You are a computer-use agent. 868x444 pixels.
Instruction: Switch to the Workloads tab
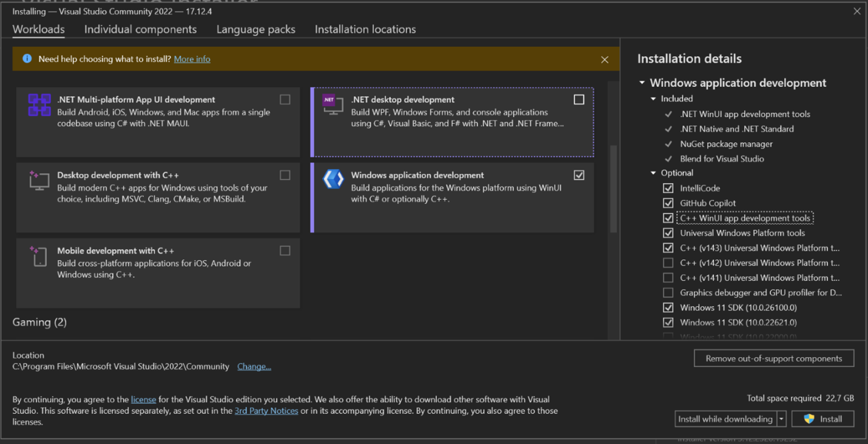38,29
